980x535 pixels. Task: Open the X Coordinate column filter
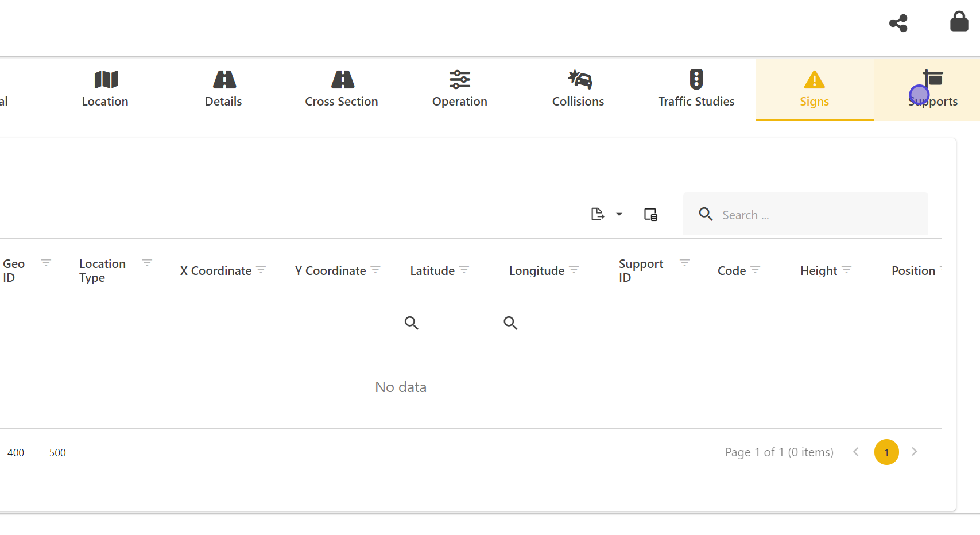(261, 269)
